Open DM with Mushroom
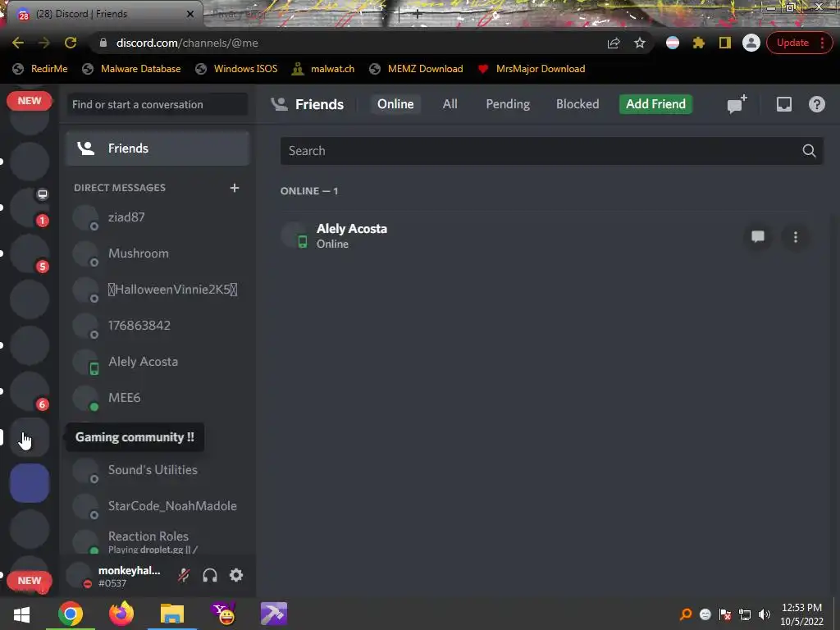 pos(157,253)
